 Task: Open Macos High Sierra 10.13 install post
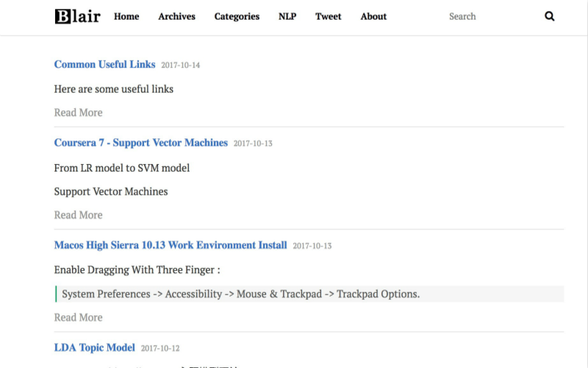(x=170, y=245)
